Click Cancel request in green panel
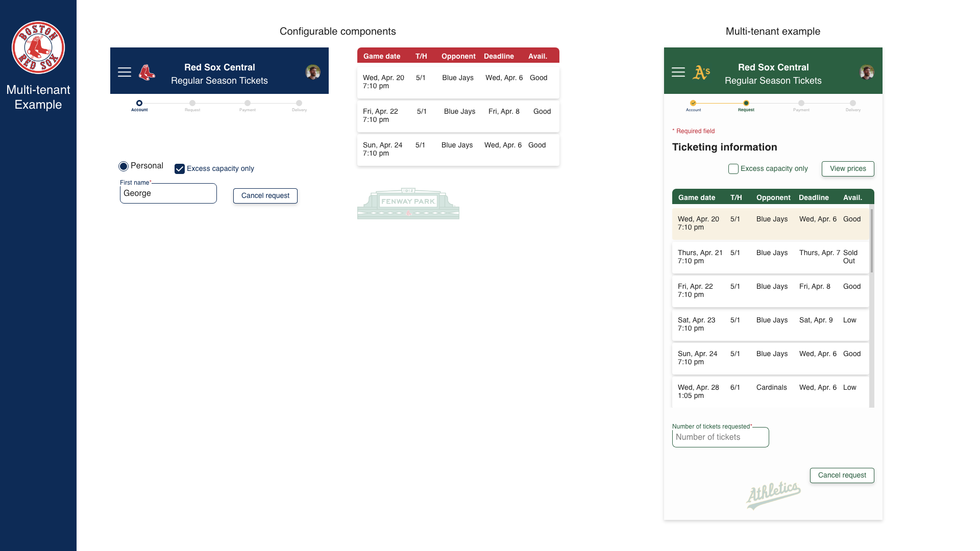This screenshot has height=551, width=980. tap(842, 475)
